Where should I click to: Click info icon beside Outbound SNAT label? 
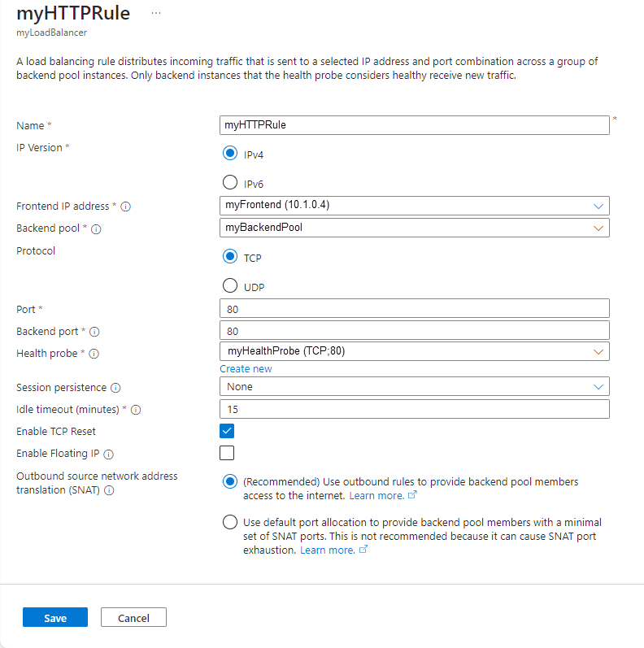pyautogui.click(x=108, y=491)
